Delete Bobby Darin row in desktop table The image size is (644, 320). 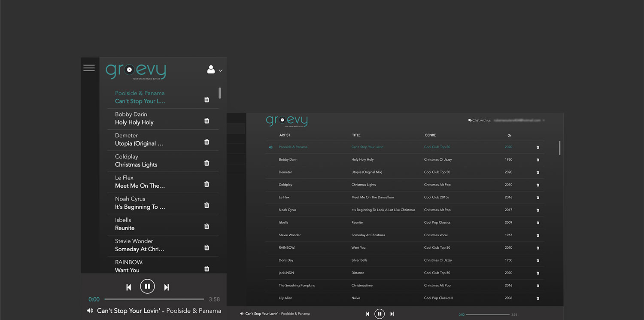(x=538, y=160)
